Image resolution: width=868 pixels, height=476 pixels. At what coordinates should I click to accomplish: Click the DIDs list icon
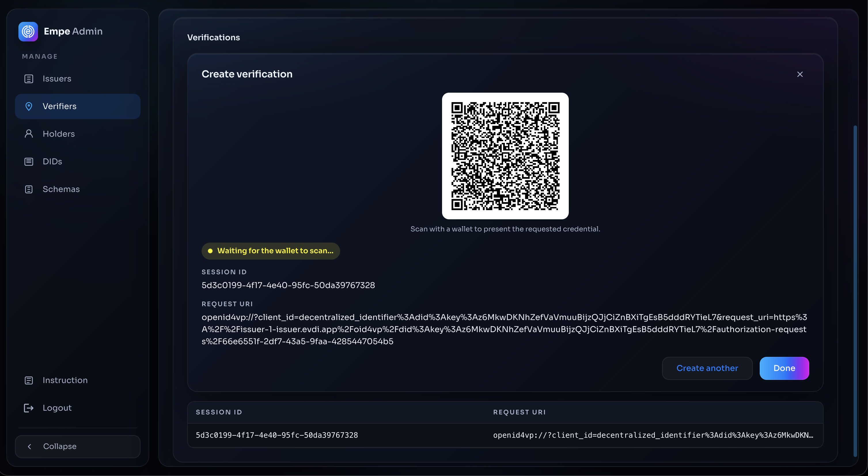click(x=29, y=161)
